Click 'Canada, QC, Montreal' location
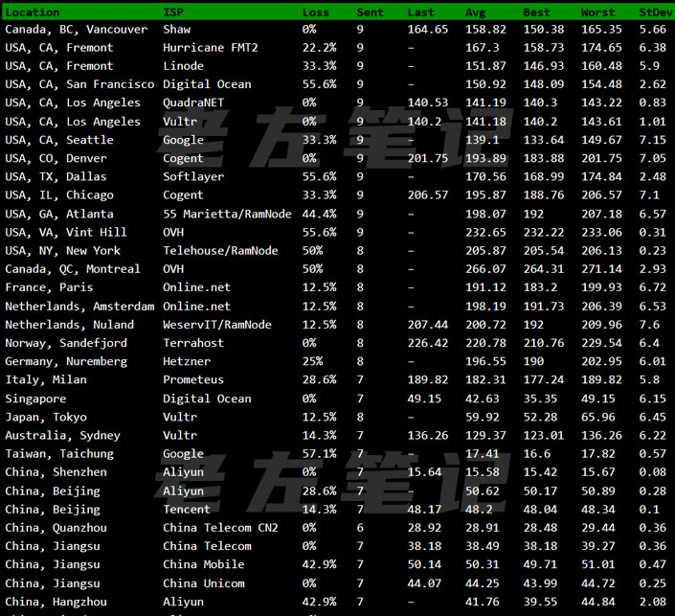Image resolution: width=675 pixels, height=616 pixels. click(73, 269)
